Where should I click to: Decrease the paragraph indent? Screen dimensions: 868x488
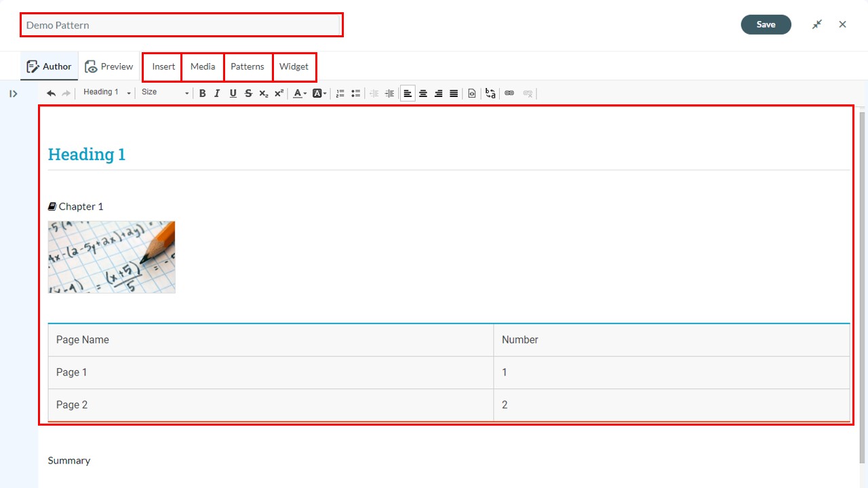point(374,94)
